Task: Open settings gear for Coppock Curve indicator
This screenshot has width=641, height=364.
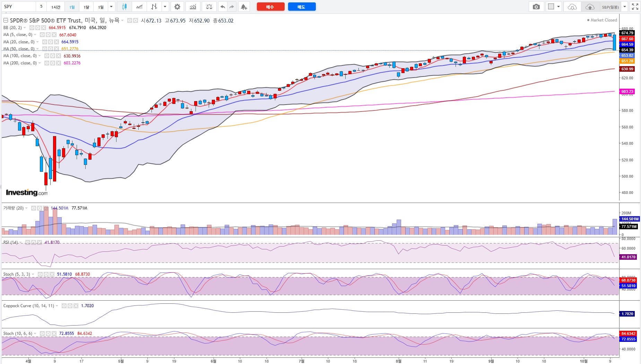Action: 70,306
